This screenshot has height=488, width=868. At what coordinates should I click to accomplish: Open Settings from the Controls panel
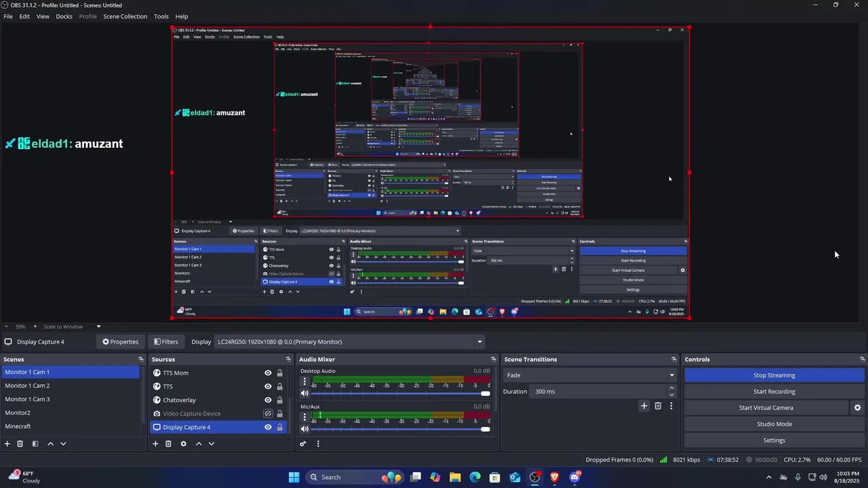[x=774, y=441]
